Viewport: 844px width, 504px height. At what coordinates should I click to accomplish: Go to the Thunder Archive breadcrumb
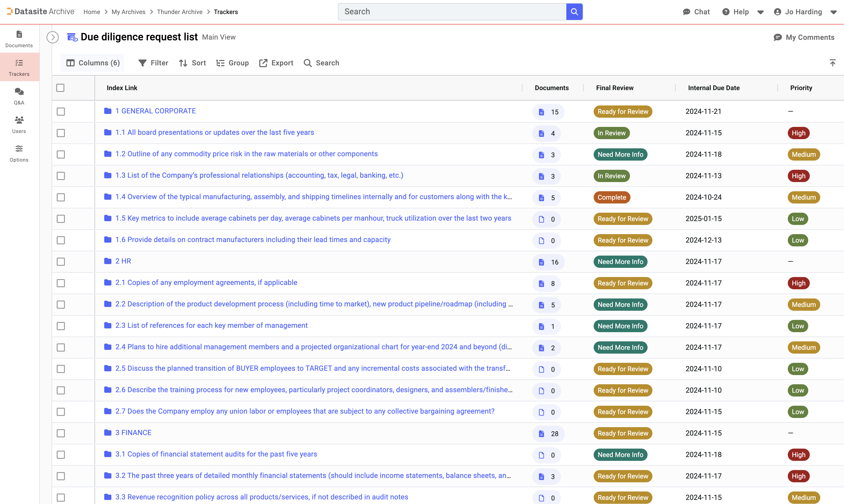[x=179, y=12]
